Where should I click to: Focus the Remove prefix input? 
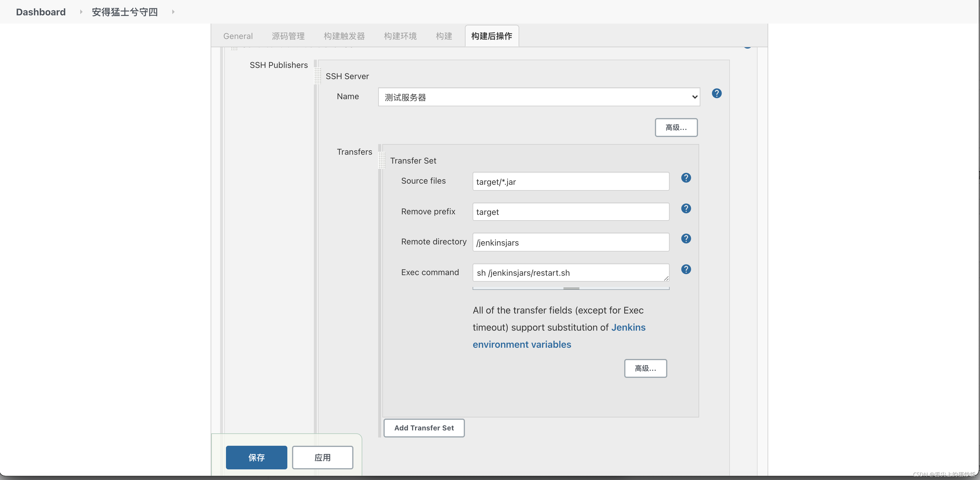pyautogui.click(x=571, y=212)
